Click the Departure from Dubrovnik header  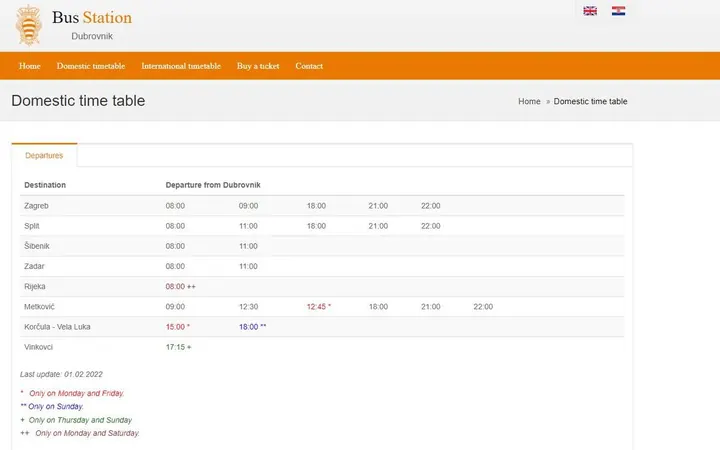point(213,185)
